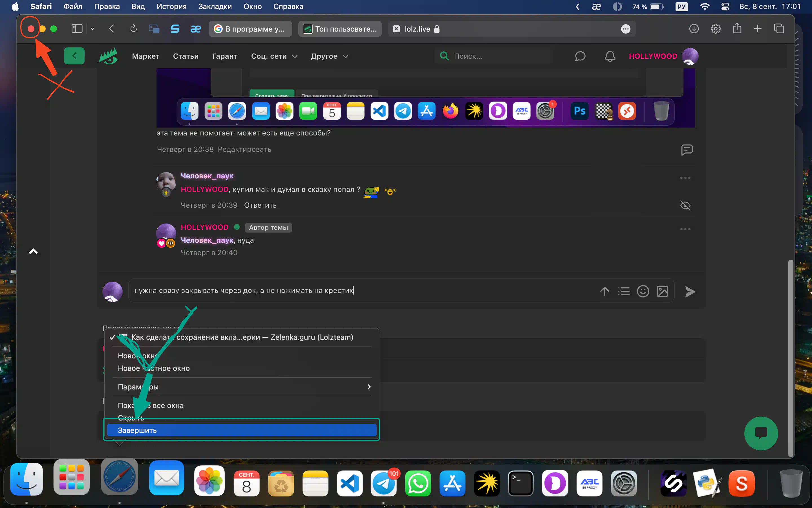Screen dimensions: 812x508
Task: Open Terminal from the Dock
Action: (x=520, y=483)
